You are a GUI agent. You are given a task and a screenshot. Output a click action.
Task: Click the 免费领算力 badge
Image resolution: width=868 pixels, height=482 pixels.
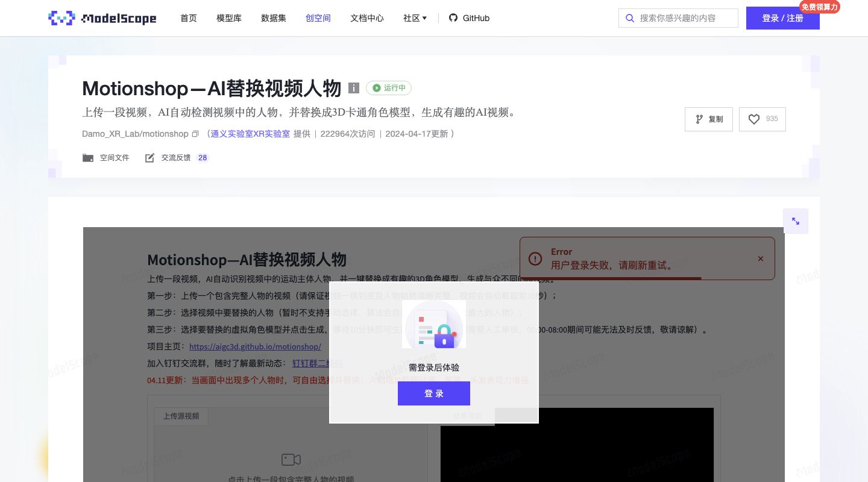[820, 7]
